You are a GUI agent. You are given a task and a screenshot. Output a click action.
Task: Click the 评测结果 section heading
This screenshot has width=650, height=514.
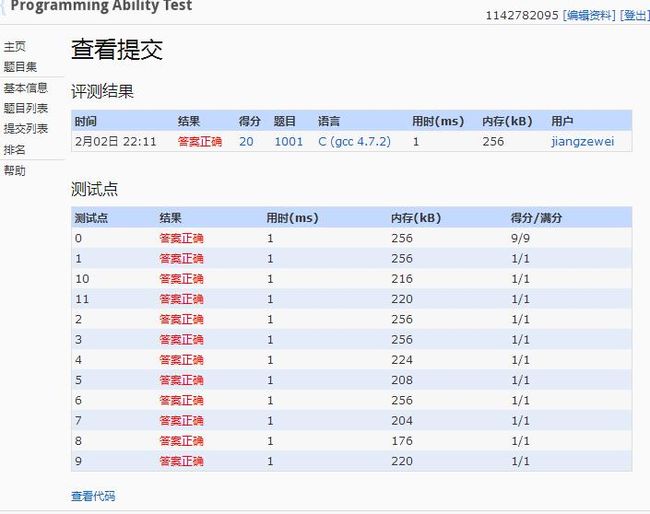[102, 91]
